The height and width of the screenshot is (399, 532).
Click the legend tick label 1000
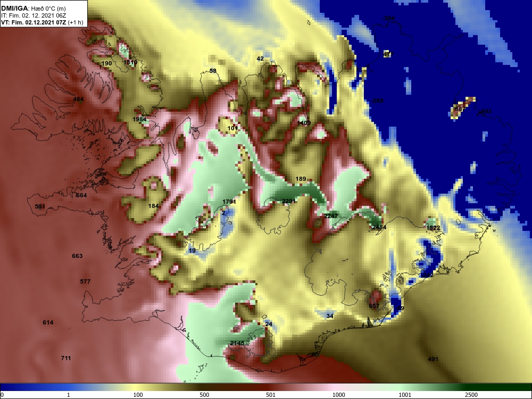[338, 395]
